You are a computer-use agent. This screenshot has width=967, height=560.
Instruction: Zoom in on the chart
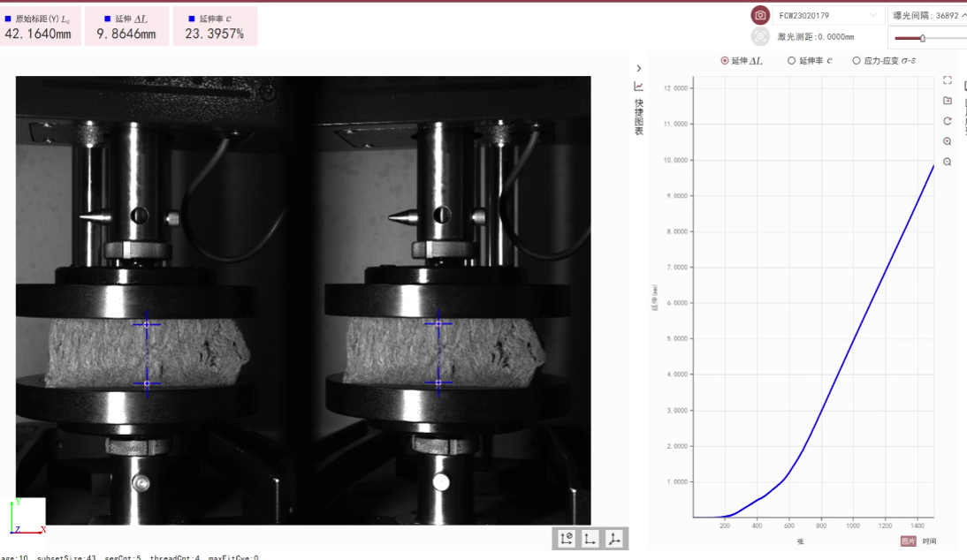tap(948, 141)
